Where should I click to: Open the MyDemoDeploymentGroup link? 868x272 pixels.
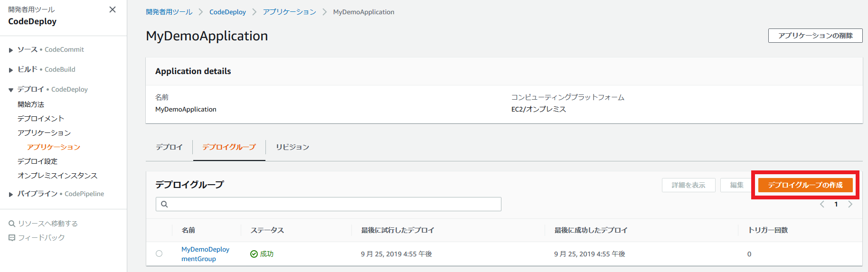coord(205,254)
